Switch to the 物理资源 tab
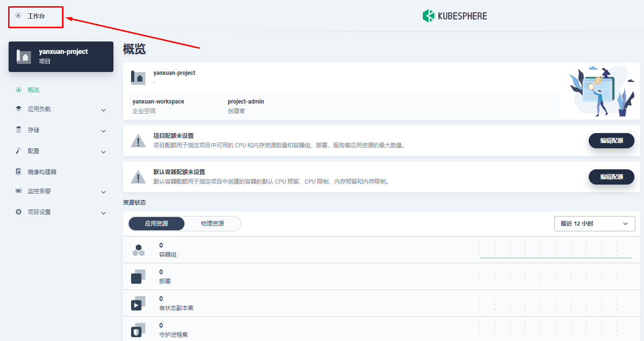This screenshot has width=644, height=341. tap(212, 224)
